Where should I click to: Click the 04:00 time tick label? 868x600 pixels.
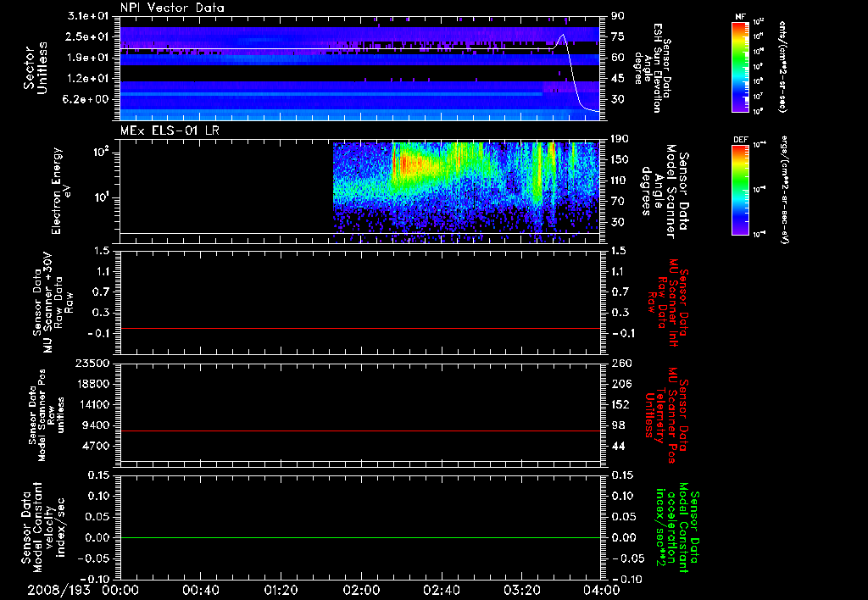point(601,590)
